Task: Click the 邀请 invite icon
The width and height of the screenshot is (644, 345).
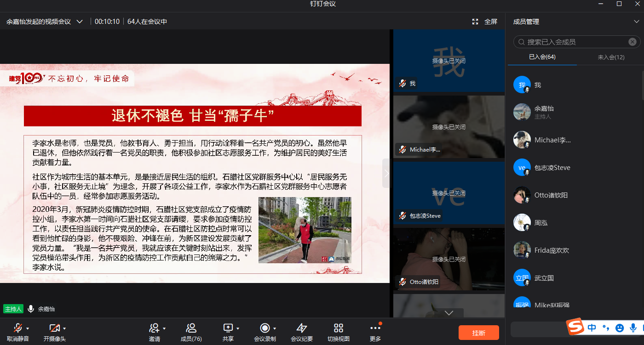Action: (x=154, y=328)
